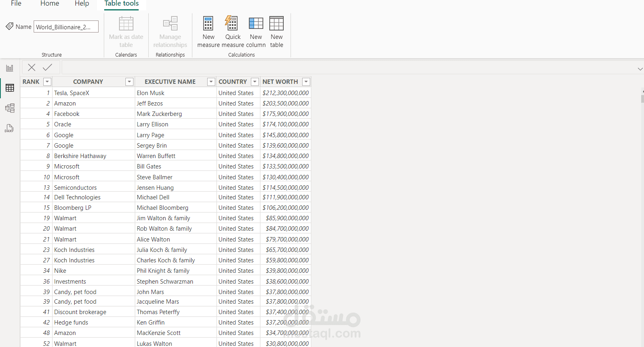Screen dimensions: 644x347
Task: Open DAX query view icon
Action: click(x=9, y=128)
